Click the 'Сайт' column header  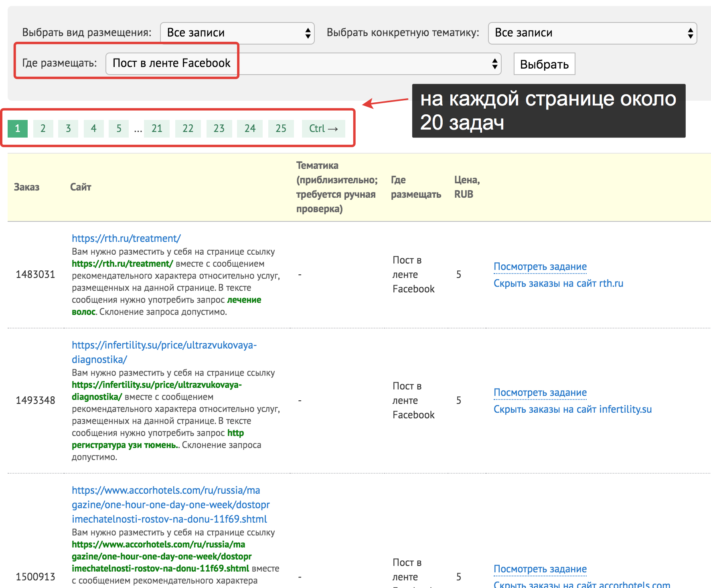(81, 187)
